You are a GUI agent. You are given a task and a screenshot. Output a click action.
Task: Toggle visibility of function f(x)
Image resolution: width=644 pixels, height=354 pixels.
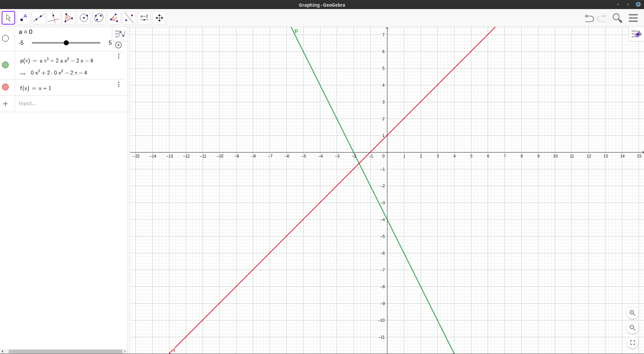(5, 87)
